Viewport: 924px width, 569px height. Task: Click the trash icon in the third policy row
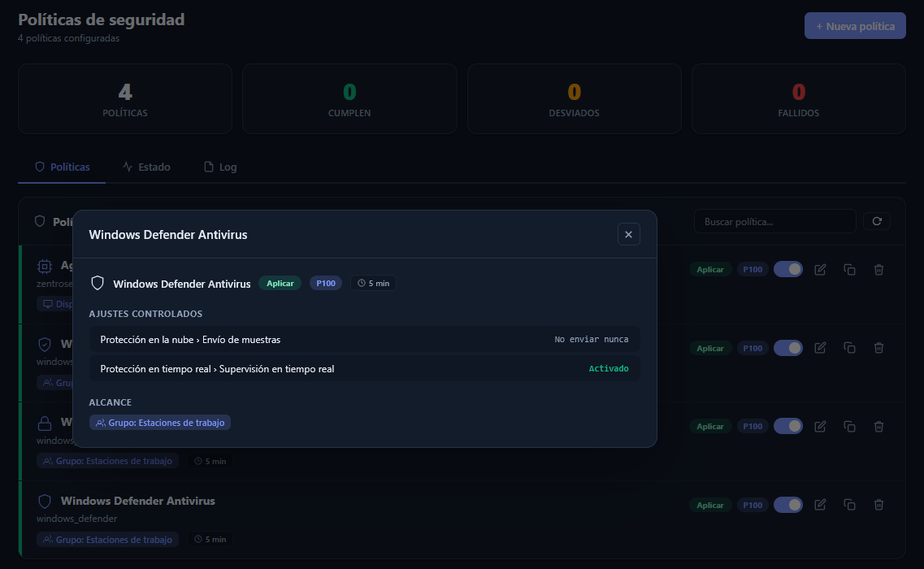coord(878,426)
